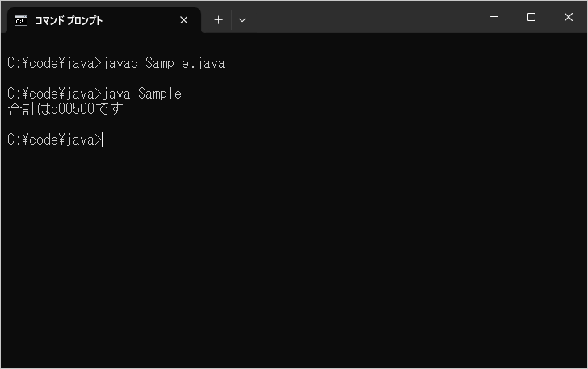Click at the cursor after the last prompt

pos(103,140)
